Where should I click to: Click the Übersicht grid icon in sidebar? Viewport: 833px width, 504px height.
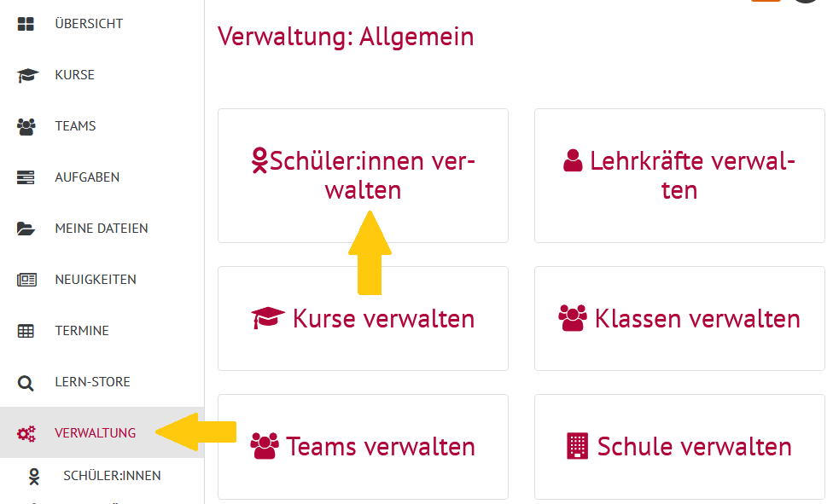(26, 24)
